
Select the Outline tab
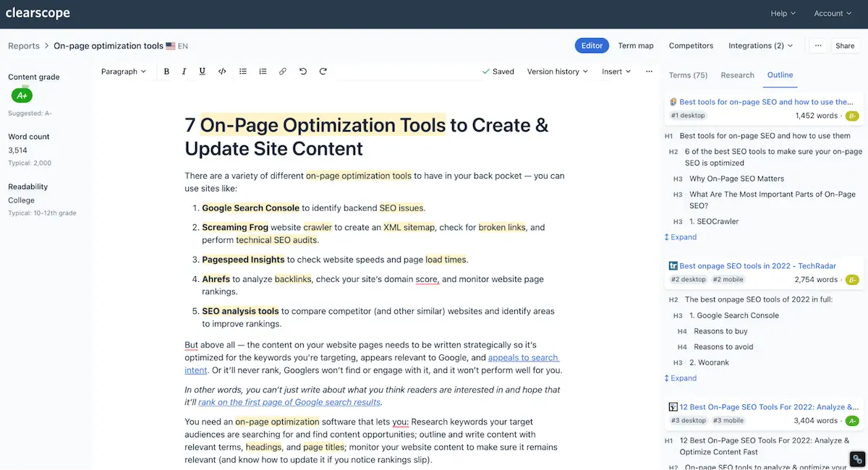pyautogui.click(x=780, y=75)
